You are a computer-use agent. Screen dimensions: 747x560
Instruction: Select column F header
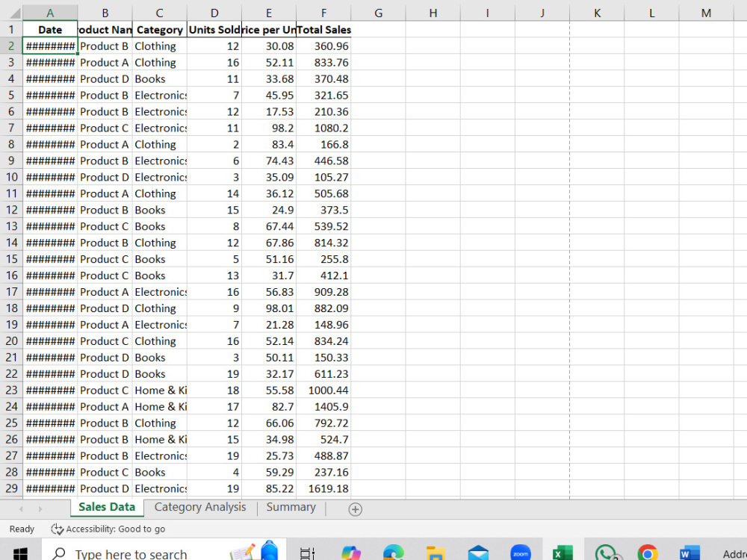tap(323, 13)
